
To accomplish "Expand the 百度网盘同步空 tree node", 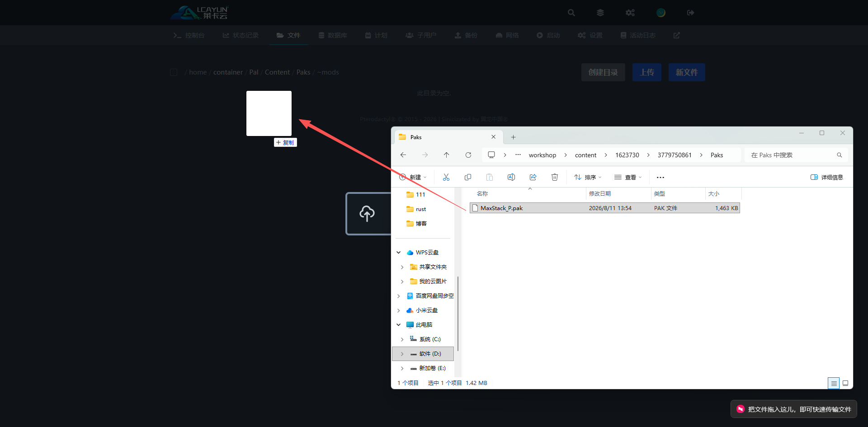I will point(399,296).
